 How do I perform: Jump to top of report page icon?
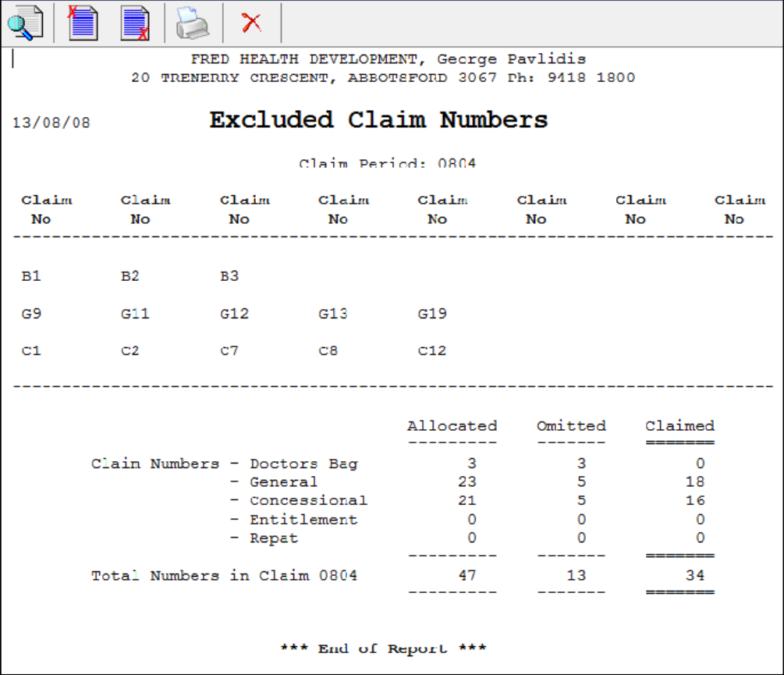83,23
